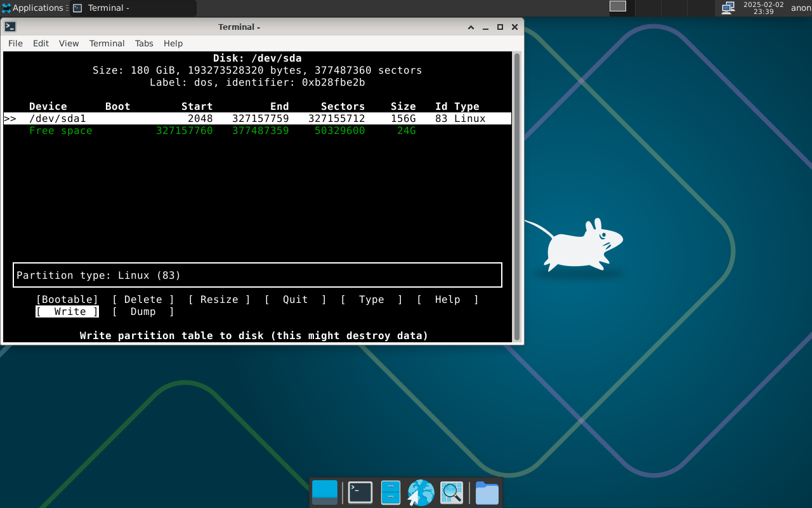This screenshot has width=812, height=508.
Task: Click the "Id Type" column header
Action: 457,107
